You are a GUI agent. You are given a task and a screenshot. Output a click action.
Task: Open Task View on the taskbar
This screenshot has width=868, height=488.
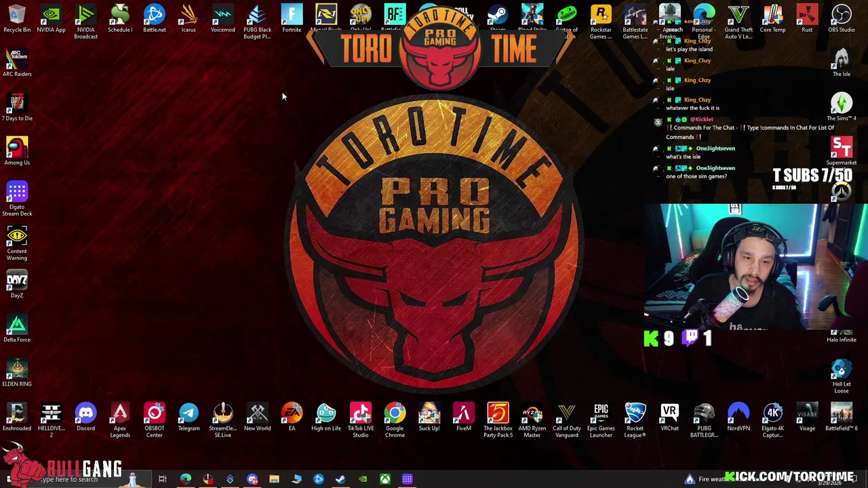(163, 479)
